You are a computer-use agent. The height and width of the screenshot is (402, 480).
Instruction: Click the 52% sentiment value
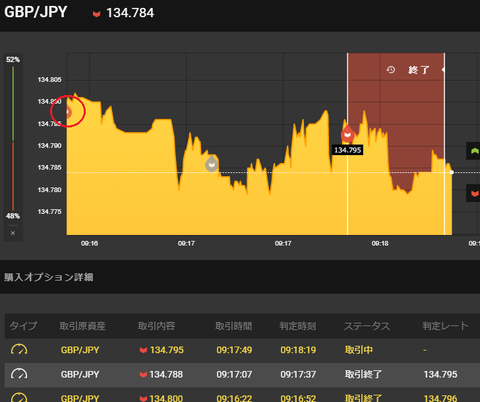13,60
